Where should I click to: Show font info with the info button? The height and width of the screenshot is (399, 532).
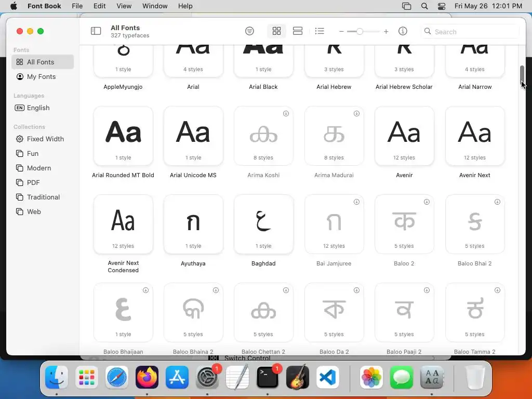point(403,31)
